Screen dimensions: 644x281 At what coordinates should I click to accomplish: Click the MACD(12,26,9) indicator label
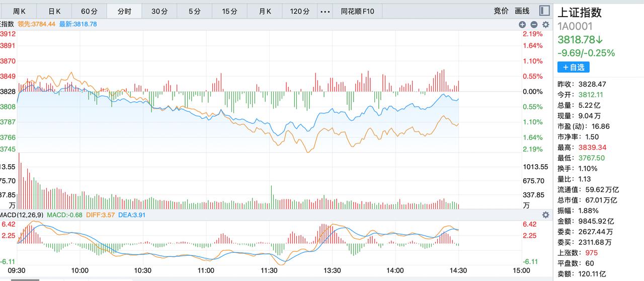(x=22, y=215)
